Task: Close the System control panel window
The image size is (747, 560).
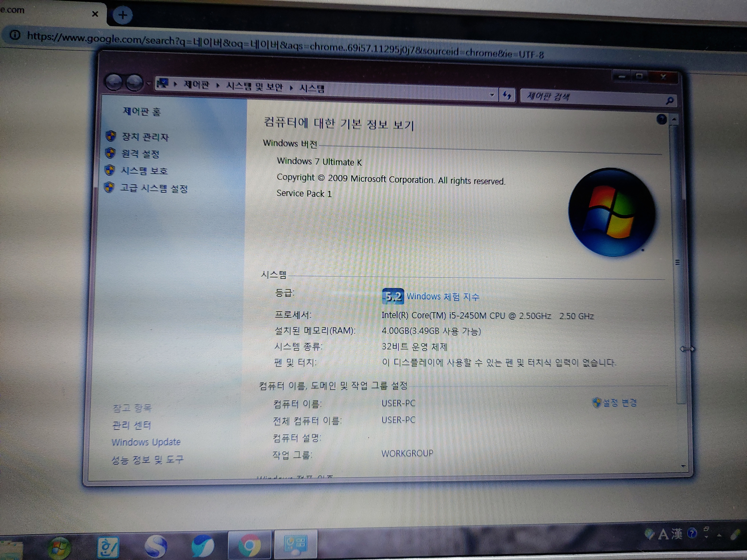Action: click(x=663, y=77)
